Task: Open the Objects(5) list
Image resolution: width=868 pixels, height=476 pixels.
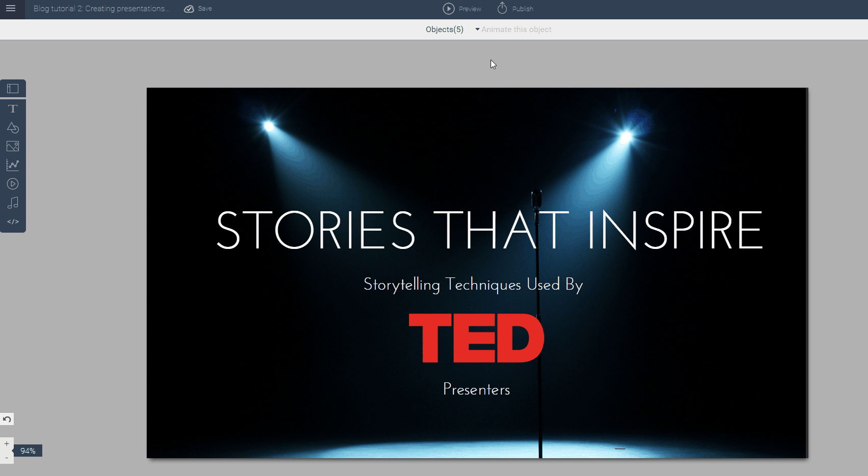Action: pos(445,30)
